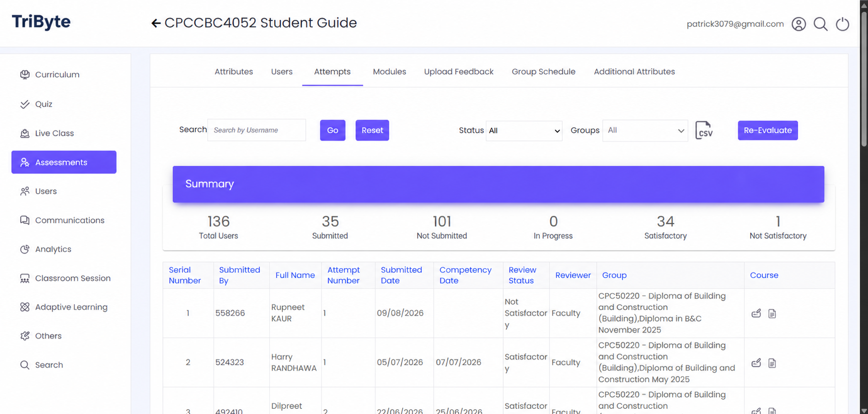Download attempts via CSV icon
868x414 pixels.
[x=704, y=130]
